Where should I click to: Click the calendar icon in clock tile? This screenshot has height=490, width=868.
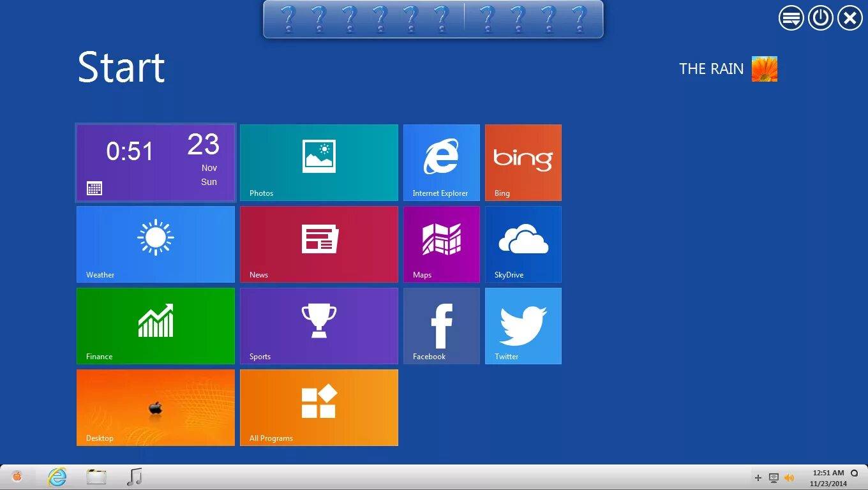[94, 188]
